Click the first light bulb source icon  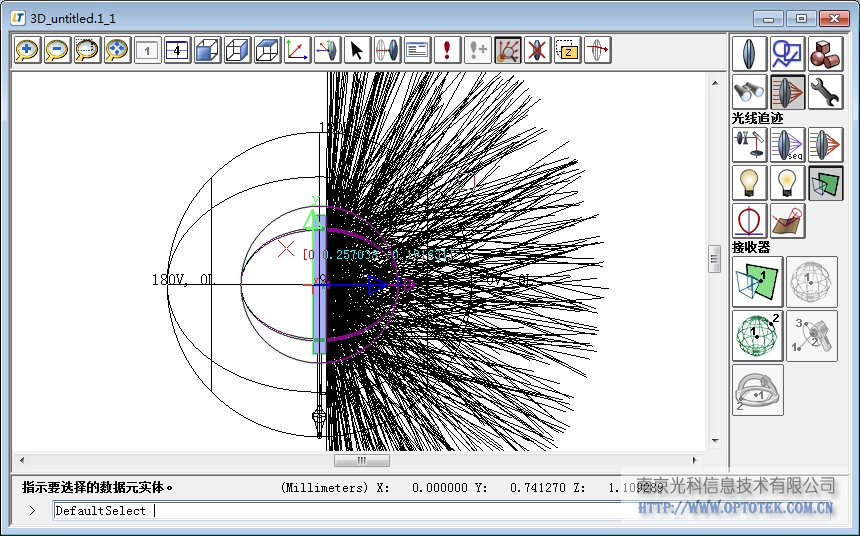(749, 183)
